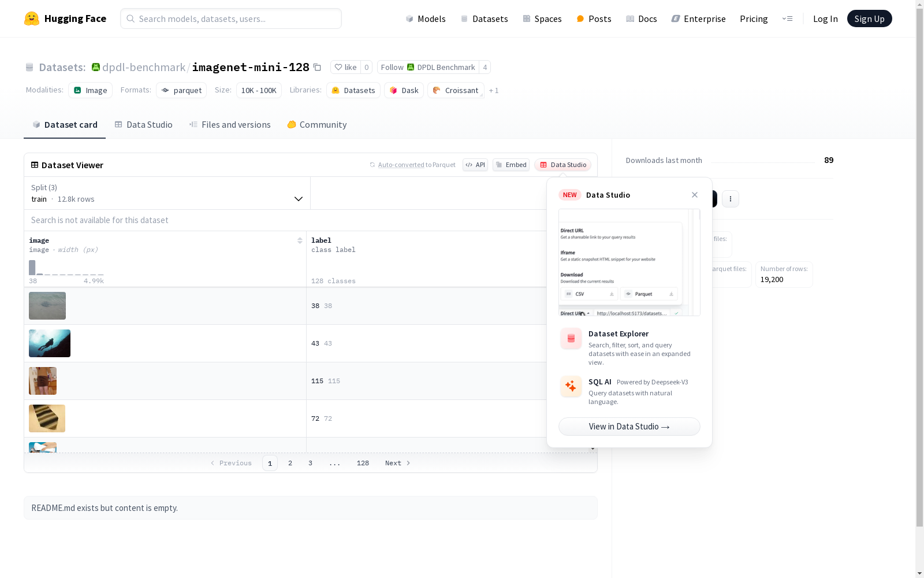Image resolution: width=924 pixels, height=578 pixels.
Task: Select current page 1 in pagination
Action: [x=270, y=463]
